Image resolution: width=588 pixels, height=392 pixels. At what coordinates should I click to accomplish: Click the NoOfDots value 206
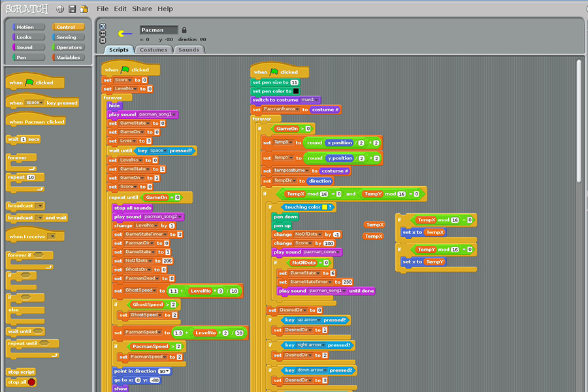pyautogui.click(x=168, y=261)
